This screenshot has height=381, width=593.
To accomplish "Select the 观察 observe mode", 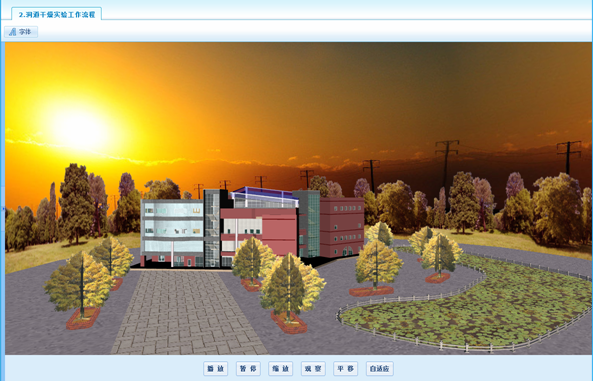I will (313, 369).
